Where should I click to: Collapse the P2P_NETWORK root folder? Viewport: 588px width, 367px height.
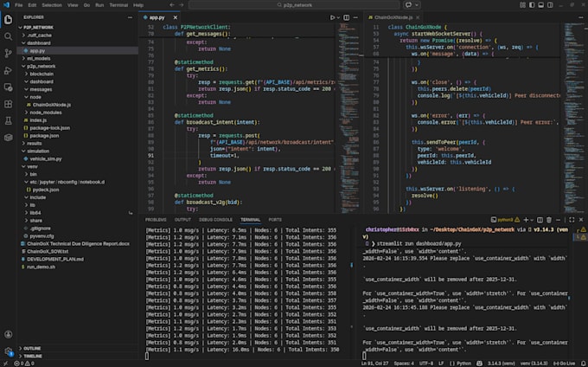37,28
